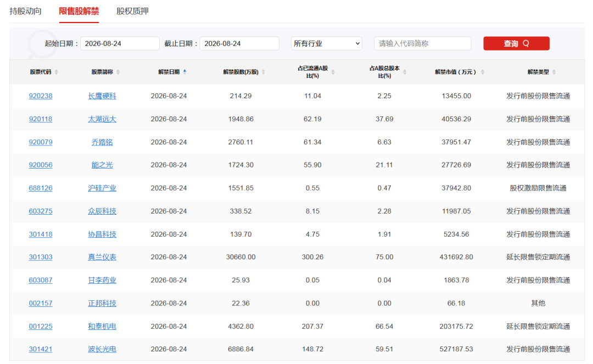Sort by 解禁股数(万股) sort icon
The image size is (593, 364).
pos(263,72)
